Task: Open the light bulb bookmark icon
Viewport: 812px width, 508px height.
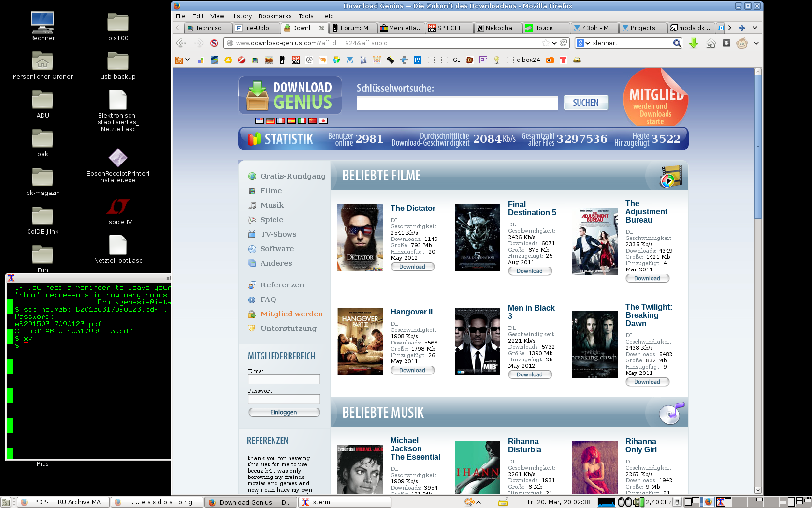Action: click(496, 60)
